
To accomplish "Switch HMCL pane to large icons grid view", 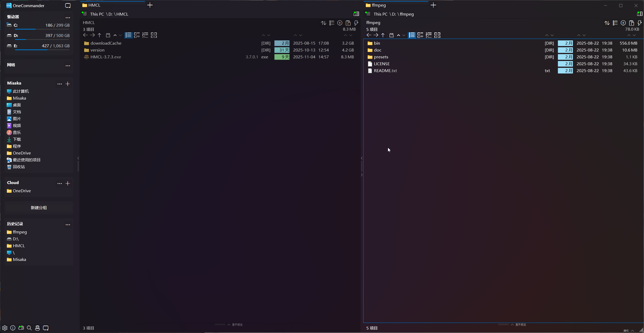I will coord(154,35).
